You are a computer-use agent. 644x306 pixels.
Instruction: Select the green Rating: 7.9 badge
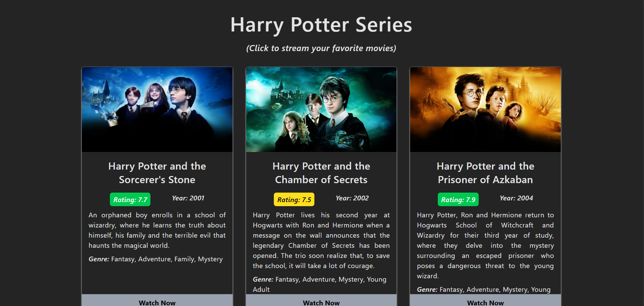point(458,199)
